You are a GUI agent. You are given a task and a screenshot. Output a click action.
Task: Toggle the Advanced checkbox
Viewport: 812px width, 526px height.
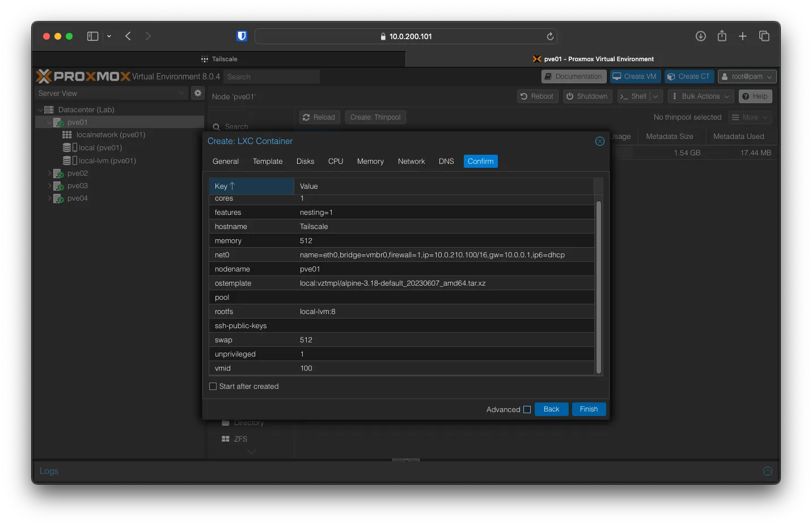click(527, 410)
